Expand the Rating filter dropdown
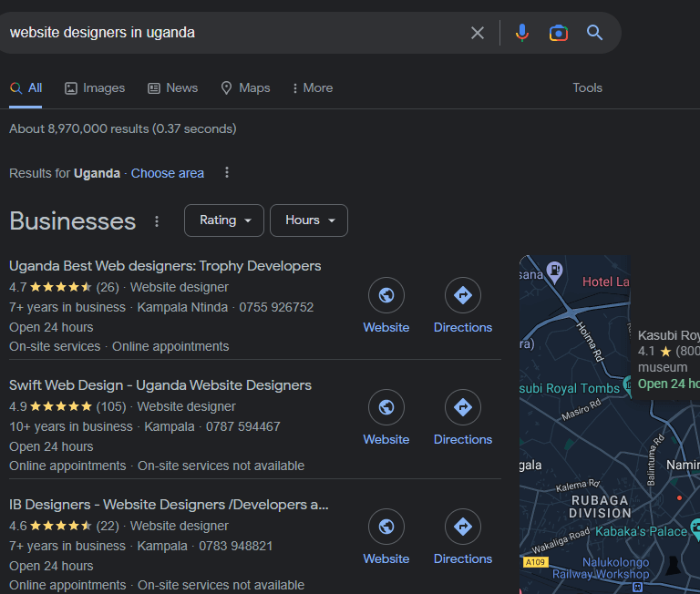 (224, 220)
